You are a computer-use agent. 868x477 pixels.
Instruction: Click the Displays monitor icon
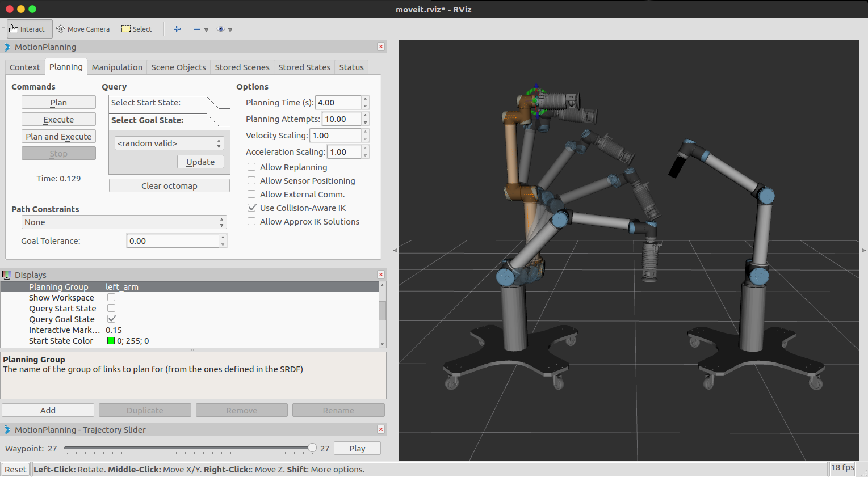(7, 275)
